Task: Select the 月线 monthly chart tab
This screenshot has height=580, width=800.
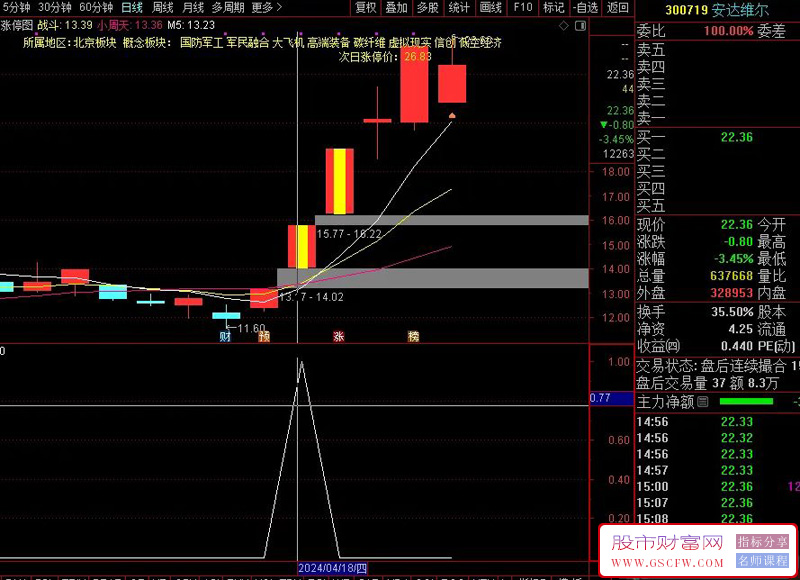Action: point(193,7)
